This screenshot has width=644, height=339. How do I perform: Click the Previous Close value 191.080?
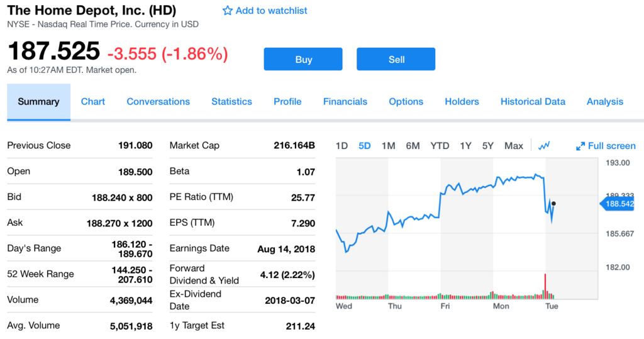[x=135, y=145]
